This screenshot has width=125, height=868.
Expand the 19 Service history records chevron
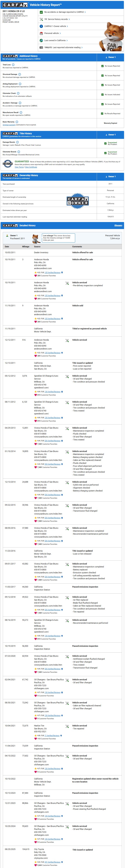[69, 19]
